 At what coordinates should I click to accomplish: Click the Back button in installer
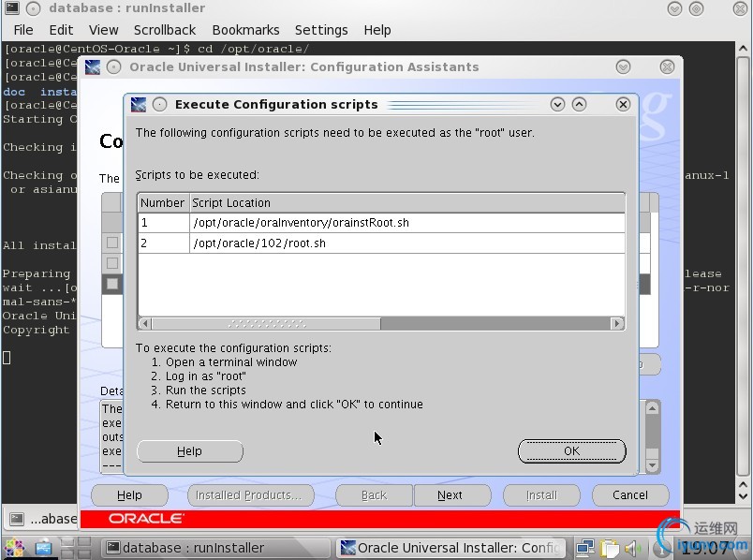point(374,495)
